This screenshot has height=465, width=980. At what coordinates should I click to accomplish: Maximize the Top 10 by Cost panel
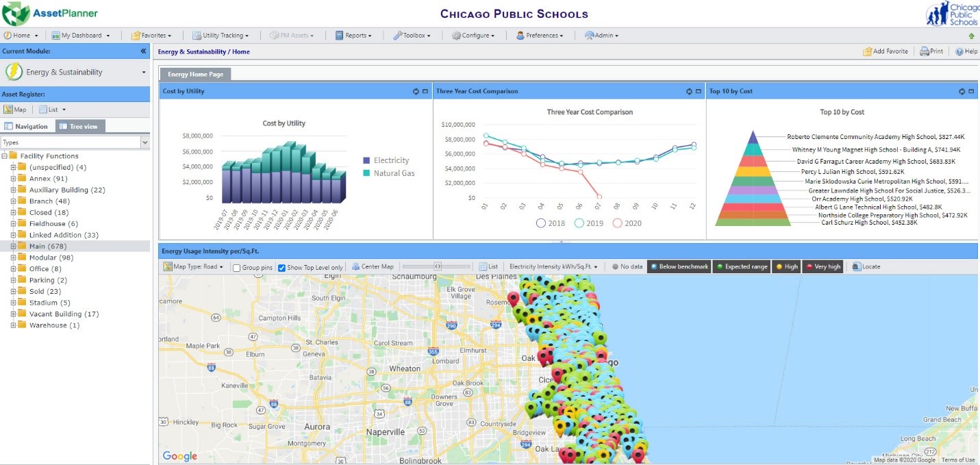click(x=971, y=91)
